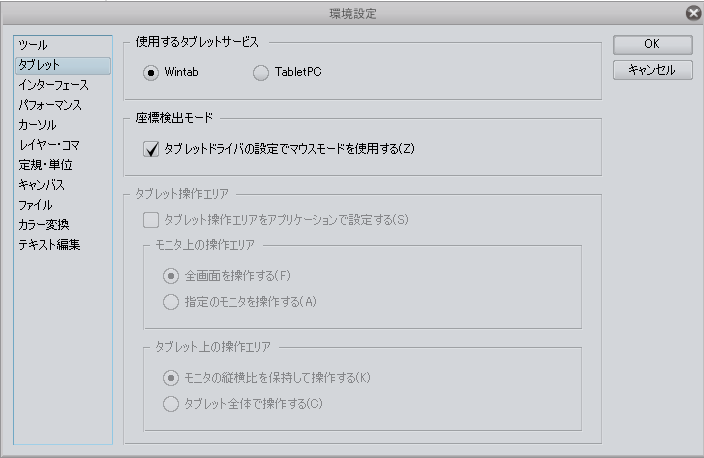Open the インターフェース settings category
Viewport: 704px width, 458px height.
(53, 86)
